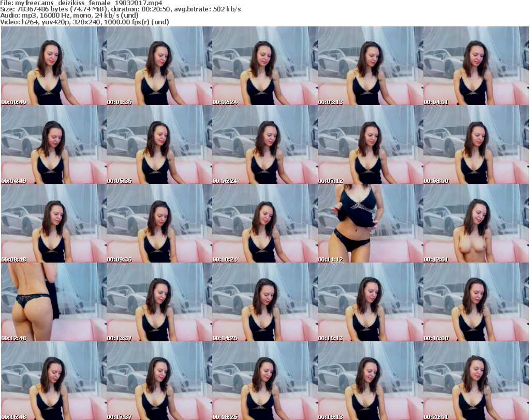530x420 pixels.
Task: Pick the thumbnail stamped 00:12:48
Action: point(54,302)
